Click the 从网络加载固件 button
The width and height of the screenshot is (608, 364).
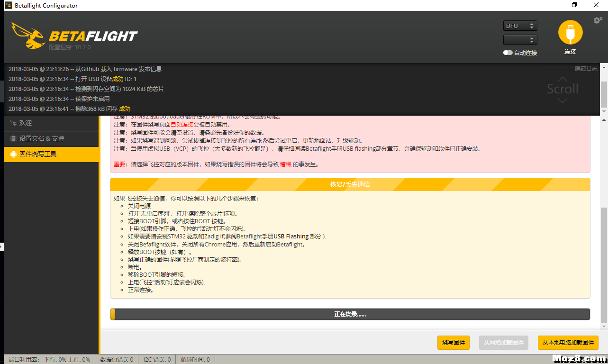(503, 342)
